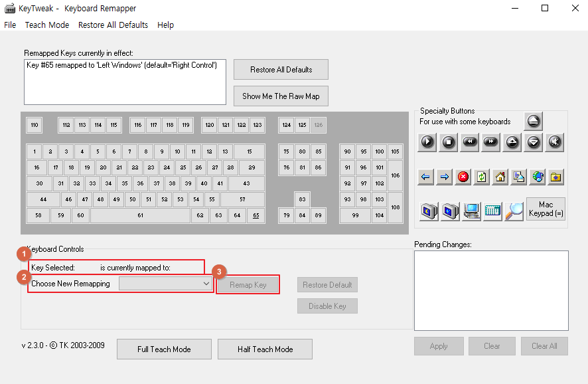588x384 pixels.
Task: Click the Next Track specialty button
Action: [x=491, y=142]
